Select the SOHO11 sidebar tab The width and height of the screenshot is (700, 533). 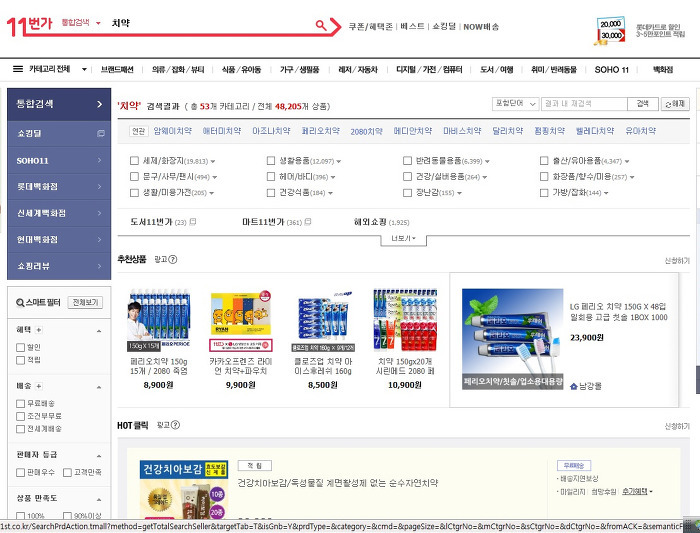pos(59,160)
